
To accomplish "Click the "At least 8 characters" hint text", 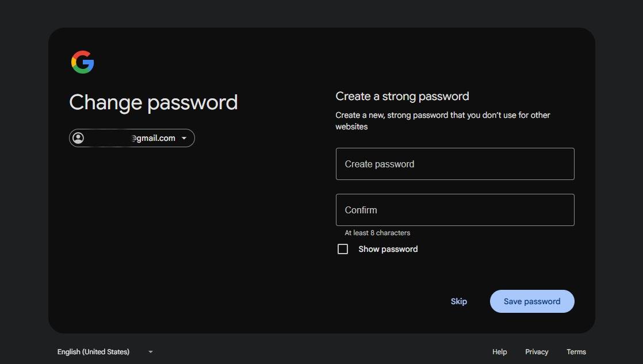I will click(x=377, y=233).
